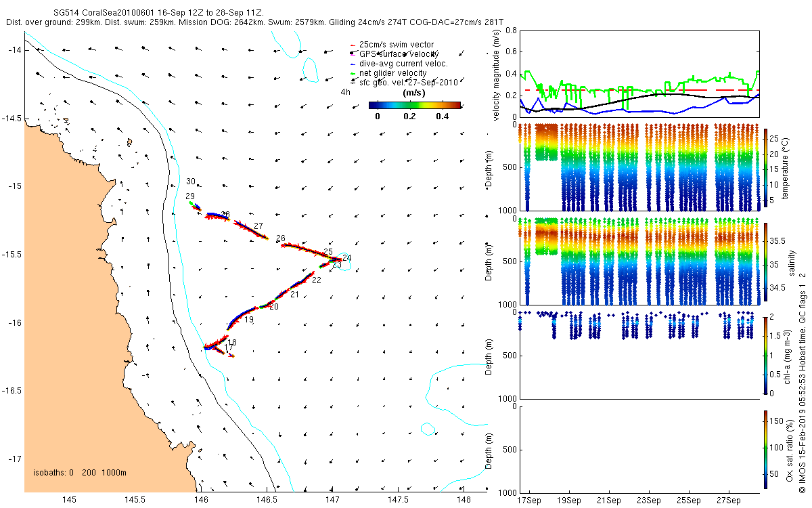Click the day 29 track label
This screenshot has width=812, height=508.
pos(190,196)
